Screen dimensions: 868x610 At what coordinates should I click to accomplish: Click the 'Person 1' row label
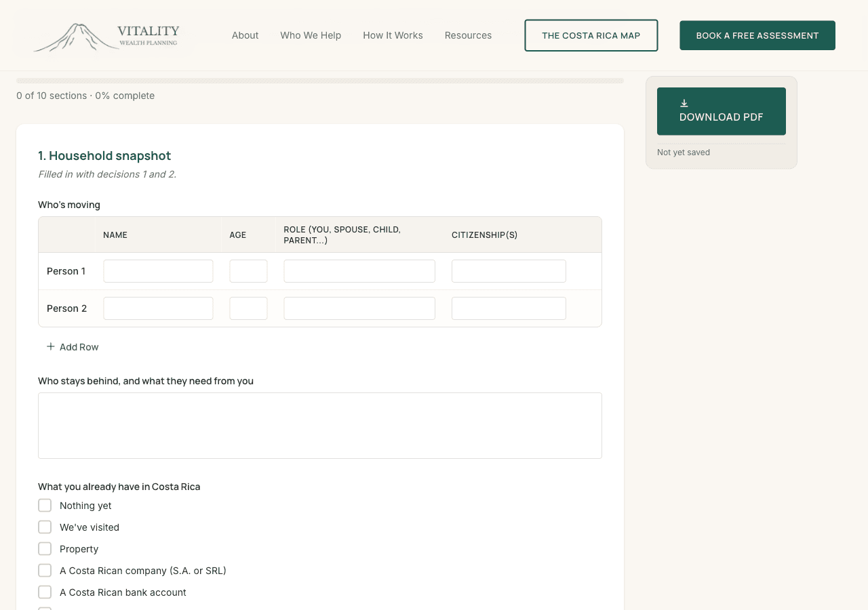coord(66,271)
